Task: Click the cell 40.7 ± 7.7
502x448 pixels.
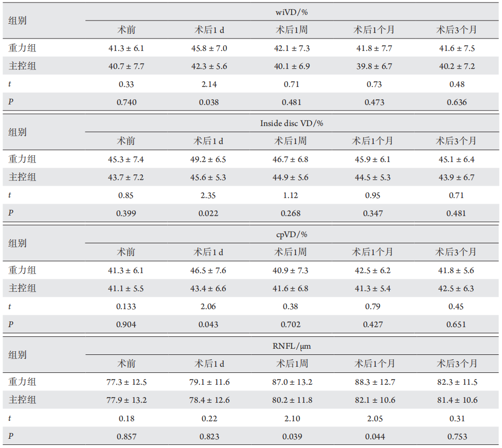Action: [x=127, y=66]
